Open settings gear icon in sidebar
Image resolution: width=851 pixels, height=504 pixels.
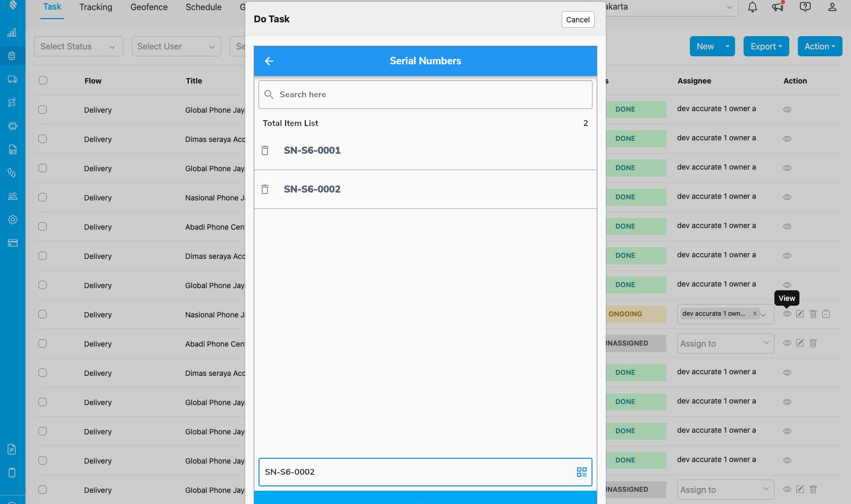point(13,220)
